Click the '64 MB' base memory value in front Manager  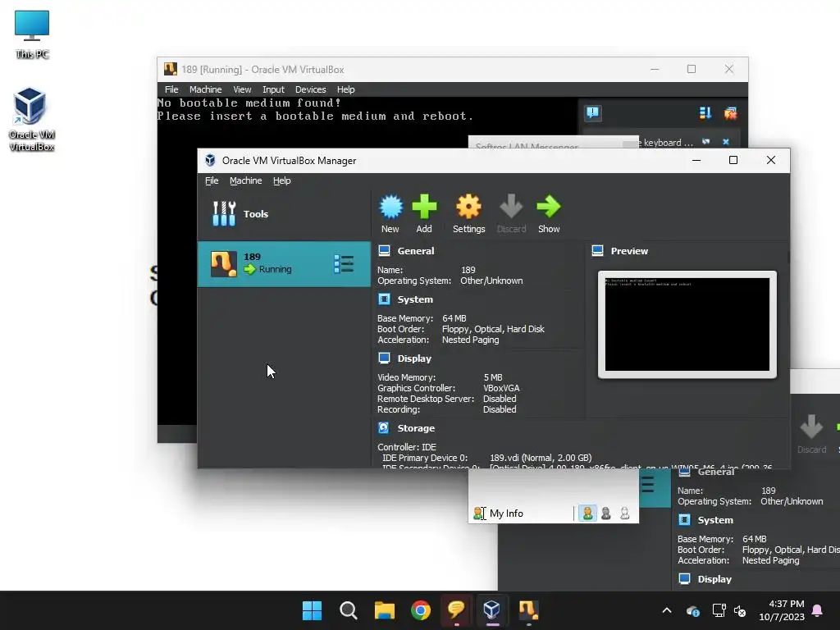[x=454, y=318]
